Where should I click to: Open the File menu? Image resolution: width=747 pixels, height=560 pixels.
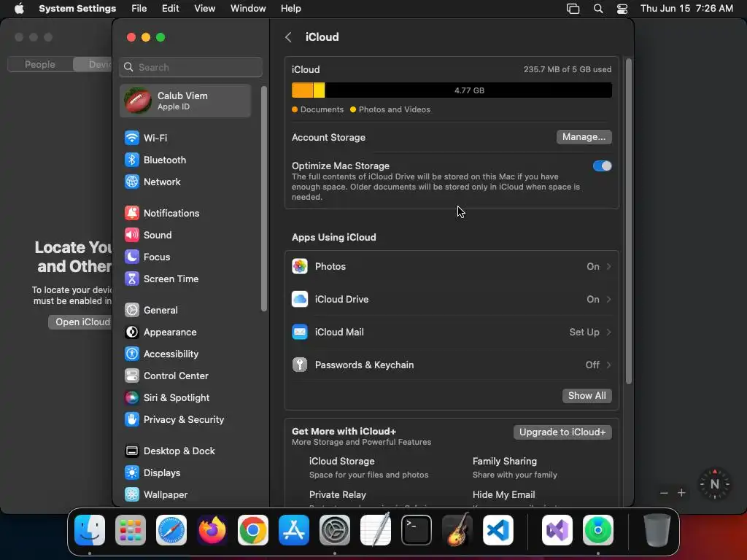139,9
